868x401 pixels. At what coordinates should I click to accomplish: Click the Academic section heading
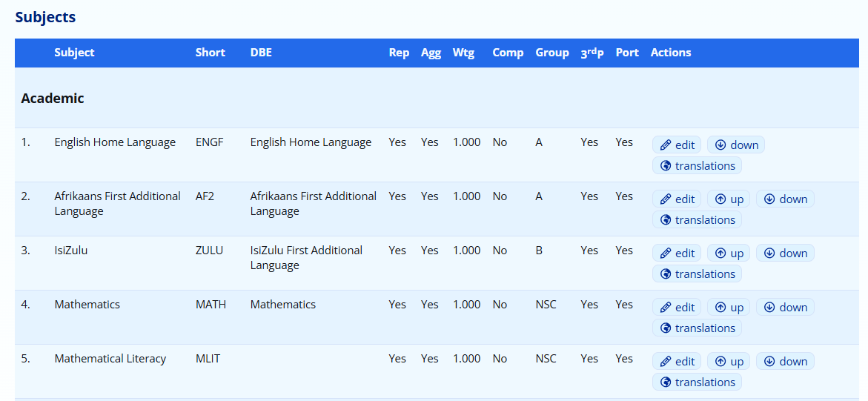coord(53,99)
